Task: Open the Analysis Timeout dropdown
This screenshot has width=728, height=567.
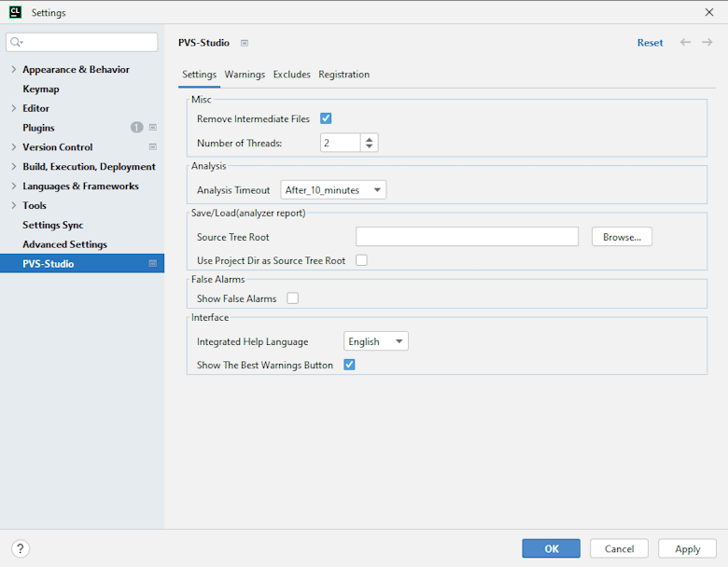Action: point(333,190)
